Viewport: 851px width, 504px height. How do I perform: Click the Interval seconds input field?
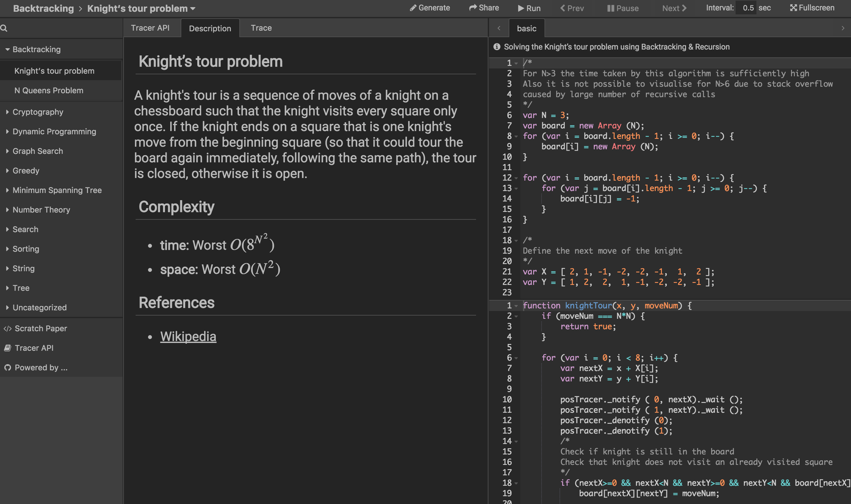click(747, 8)
